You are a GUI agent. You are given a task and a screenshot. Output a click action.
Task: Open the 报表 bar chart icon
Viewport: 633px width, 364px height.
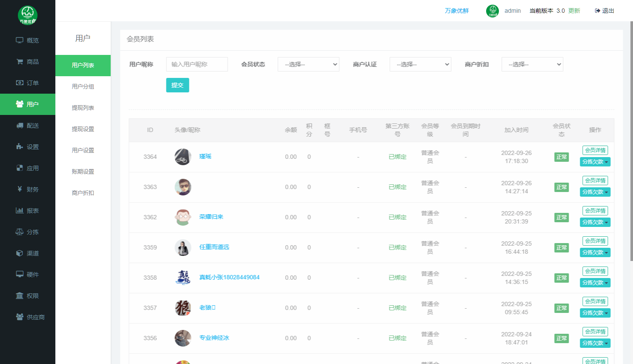pyautogui.click(x=20, y=210)
